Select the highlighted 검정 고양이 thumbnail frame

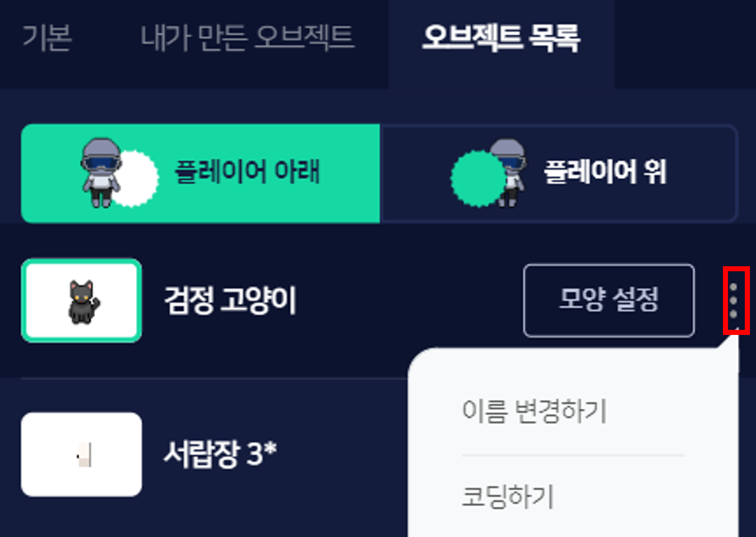[x=81, y=300]
